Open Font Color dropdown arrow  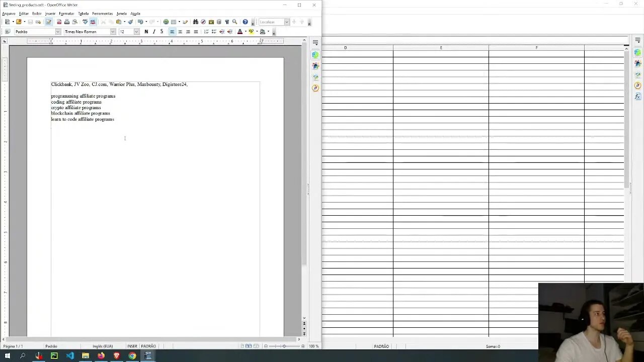[x=246, y=31]
